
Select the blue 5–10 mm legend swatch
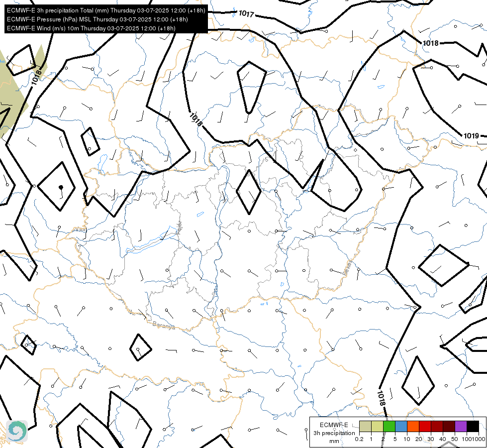pyautogui.click(x=401, y=427)
